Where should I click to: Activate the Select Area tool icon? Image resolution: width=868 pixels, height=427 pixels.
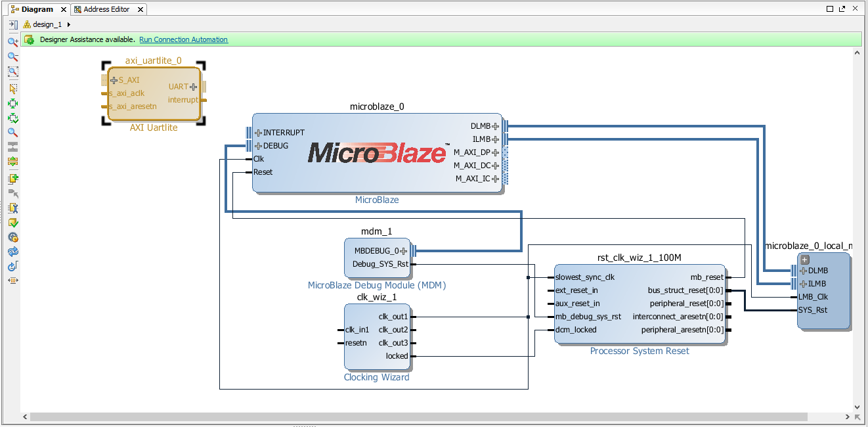click(x=12, y=88)
